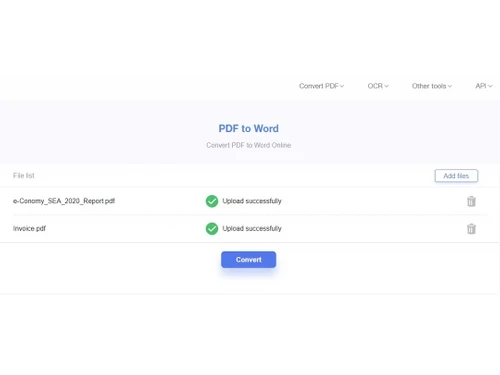Click the green checkmark beside Invoice.pdf

click(x=212, y=229)
